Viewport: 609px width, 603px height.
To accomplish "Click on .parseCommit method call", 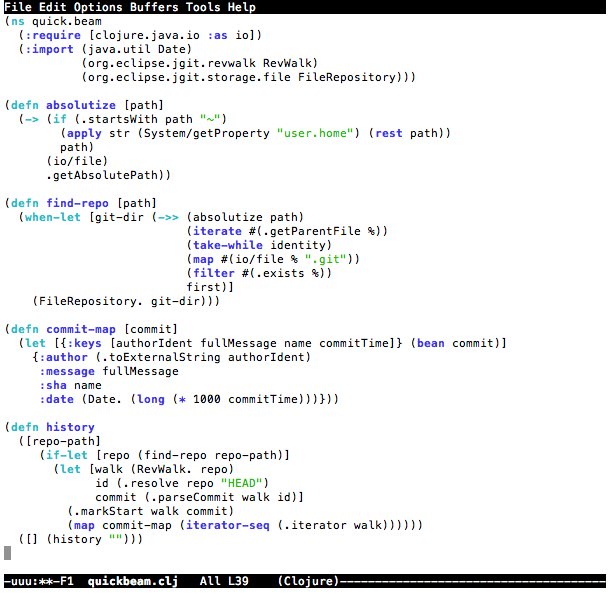I will pos(193,497).
